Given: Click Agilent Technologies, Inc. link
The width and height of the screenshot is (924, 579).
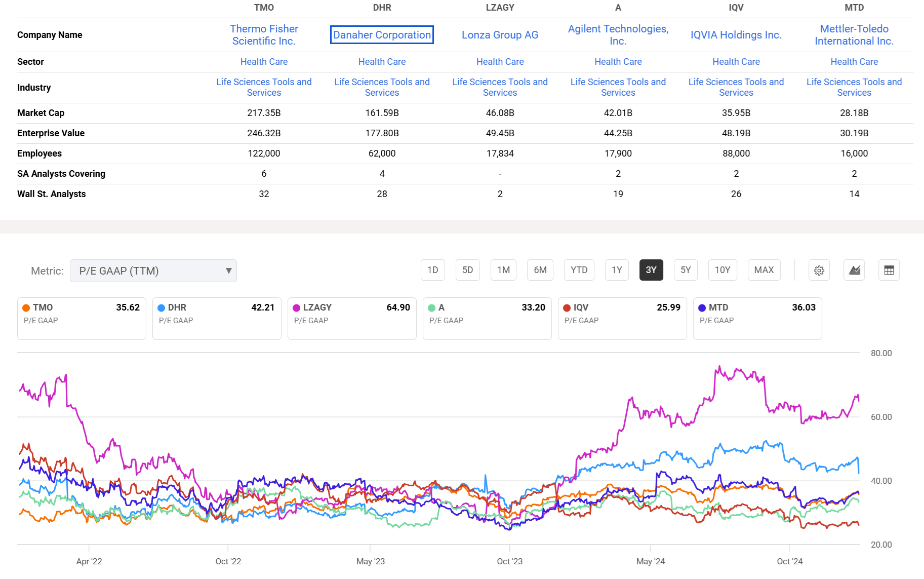Looking at the screenshot, I should click(618, 34).
